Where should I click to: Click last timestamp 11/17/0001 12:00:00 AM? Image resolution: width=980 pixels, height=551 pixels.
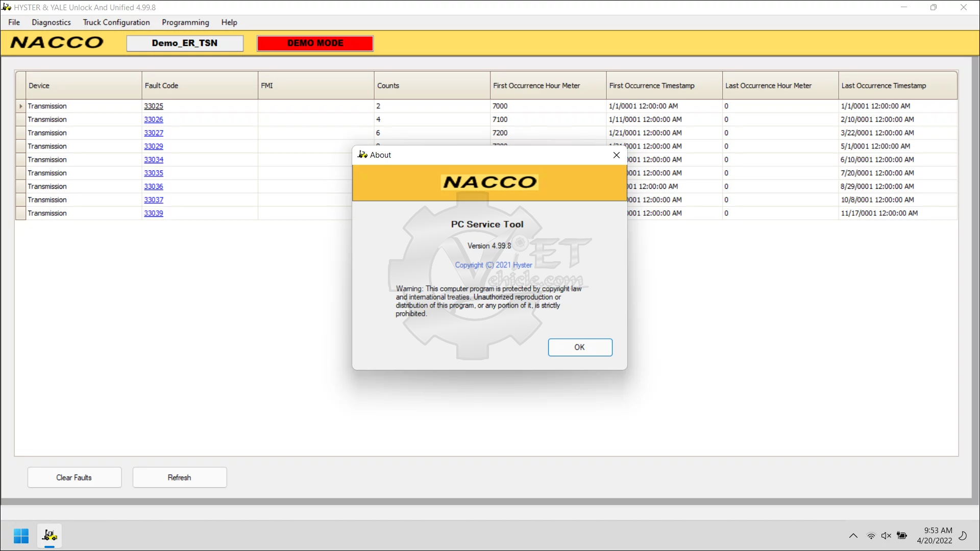point(879,213)
